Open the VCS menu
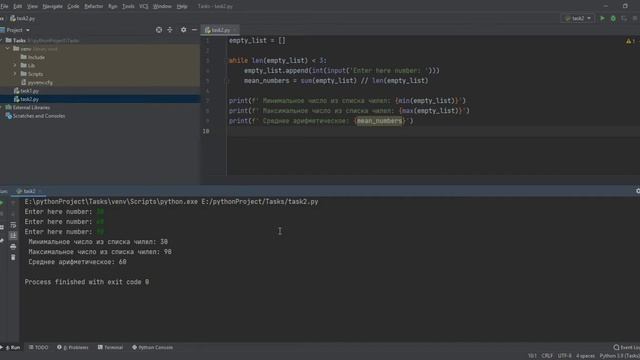This screenshot has width=640, height=360. click(x=144, y=6)
